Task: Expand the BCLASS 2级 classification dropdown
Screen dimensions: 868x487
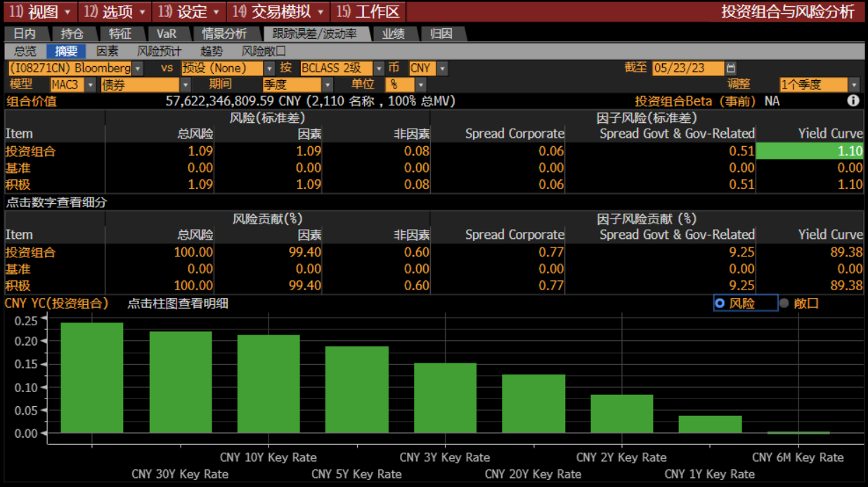Action: pos(379,68)
